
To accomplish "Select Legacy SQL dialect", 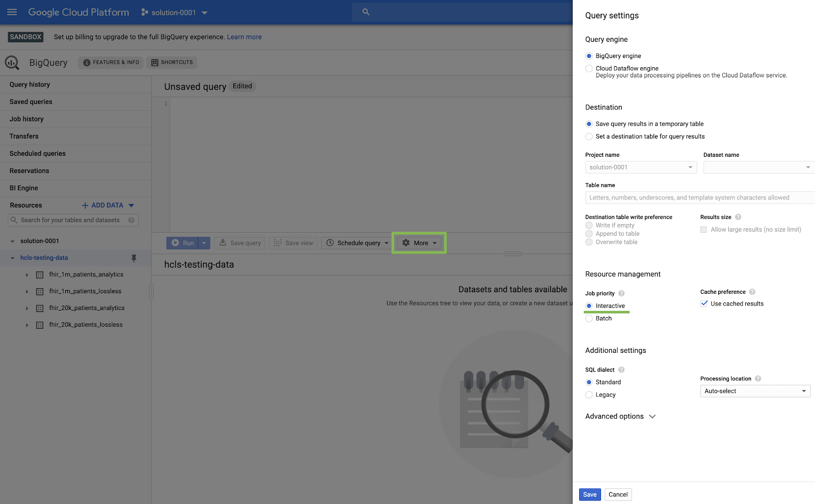I will click(x=589, y=395).
